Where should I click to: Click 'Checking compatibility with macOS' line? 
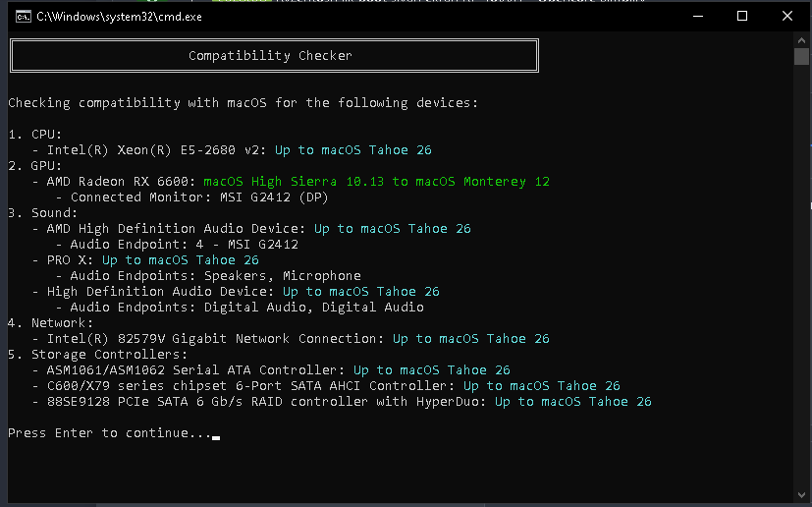click(243, 102)
